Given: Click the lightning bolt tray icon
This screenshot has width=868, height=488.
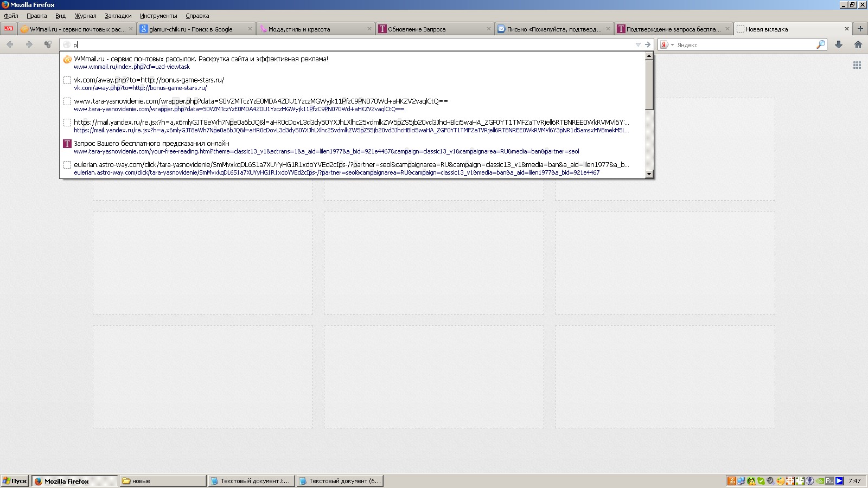Looking at the screenshot, I should [809, 481].
